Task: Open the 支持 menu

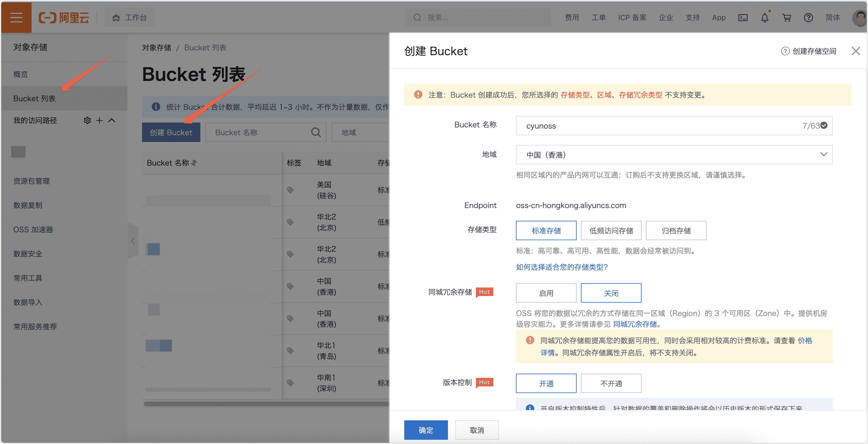Action: (693, 18)
